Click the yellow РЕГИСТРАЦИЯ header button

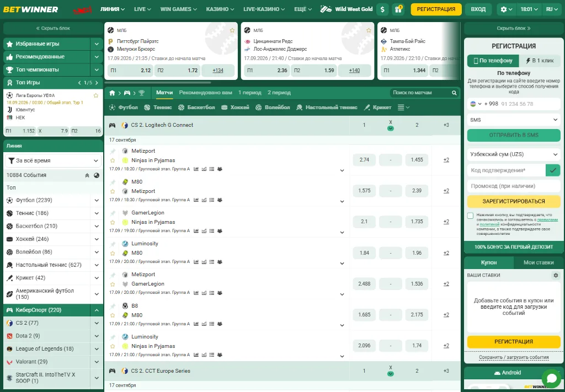pyautogui.click(x=436, y=9)
